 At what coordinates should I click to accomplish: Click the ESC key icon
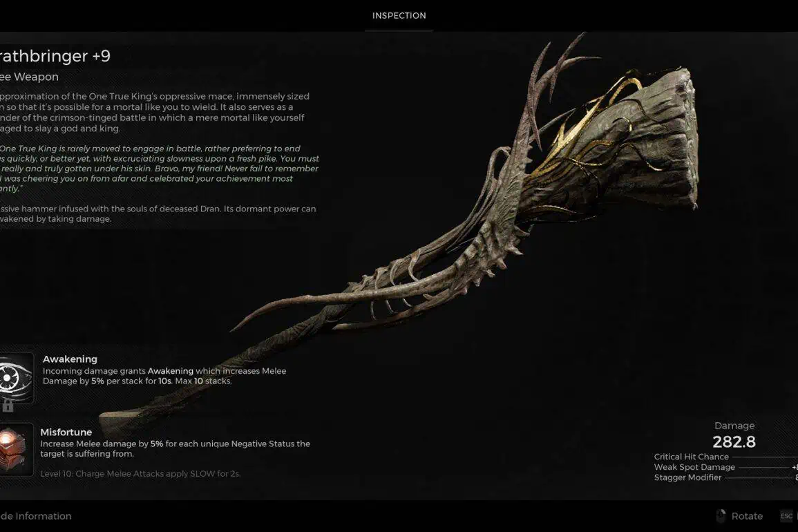pyautogui.click(x=786, y=515)
